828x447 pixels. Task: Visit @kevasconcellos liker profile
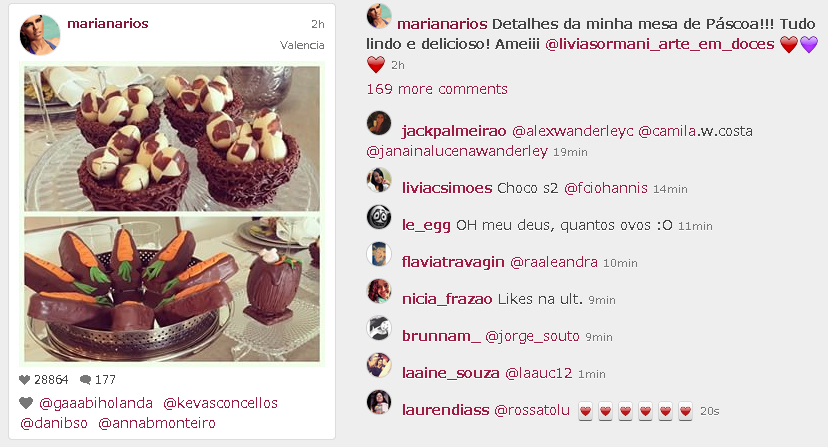click(x=220, y=403)
